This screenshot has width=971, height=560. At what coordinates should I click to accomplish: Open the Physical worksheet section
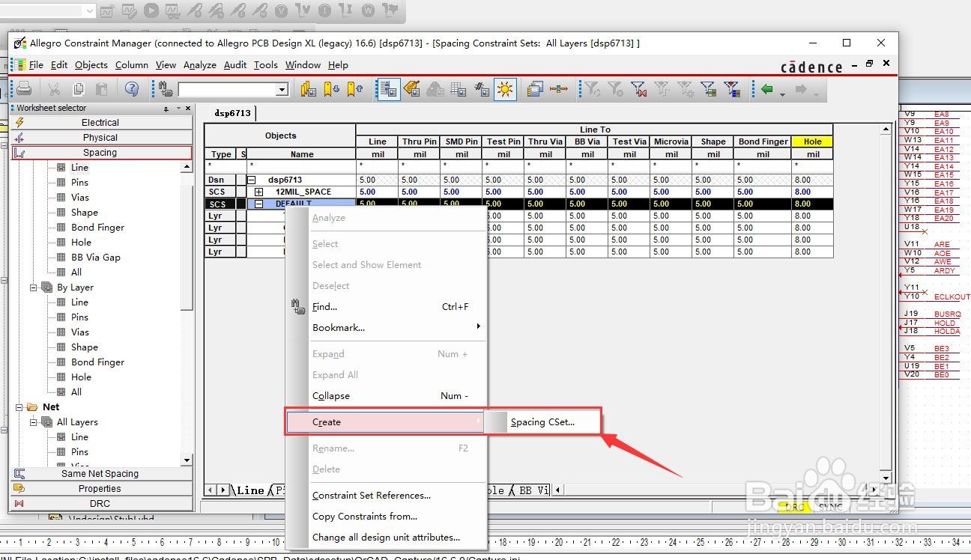(x=100, y=137)
